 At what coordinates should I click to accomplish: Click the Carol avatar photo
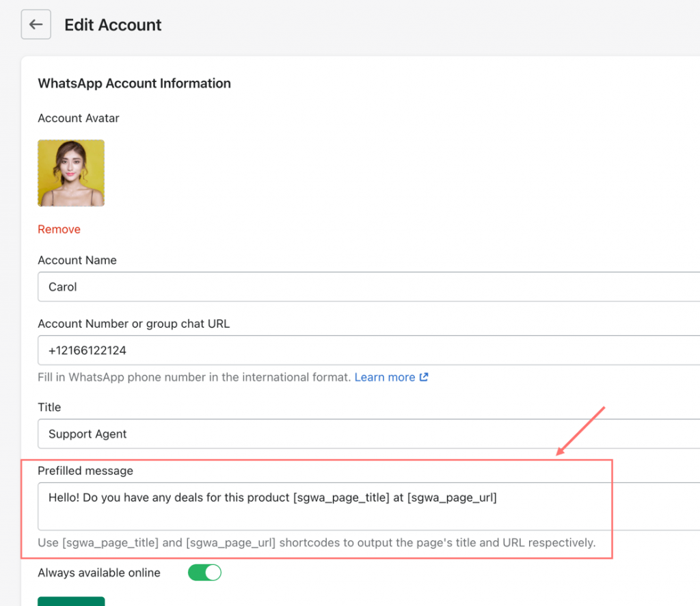(71, 173)
